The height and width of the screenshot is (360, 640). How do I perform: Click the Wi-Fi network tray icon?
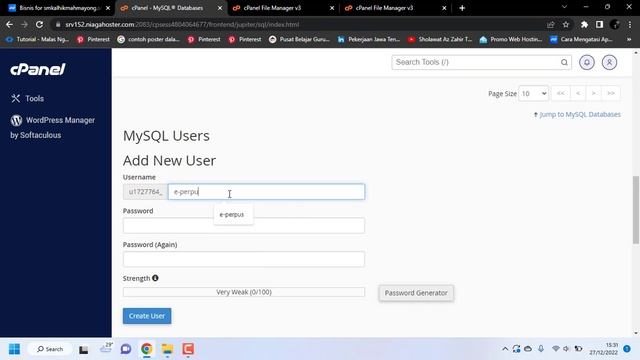click(x=556, y=349)
